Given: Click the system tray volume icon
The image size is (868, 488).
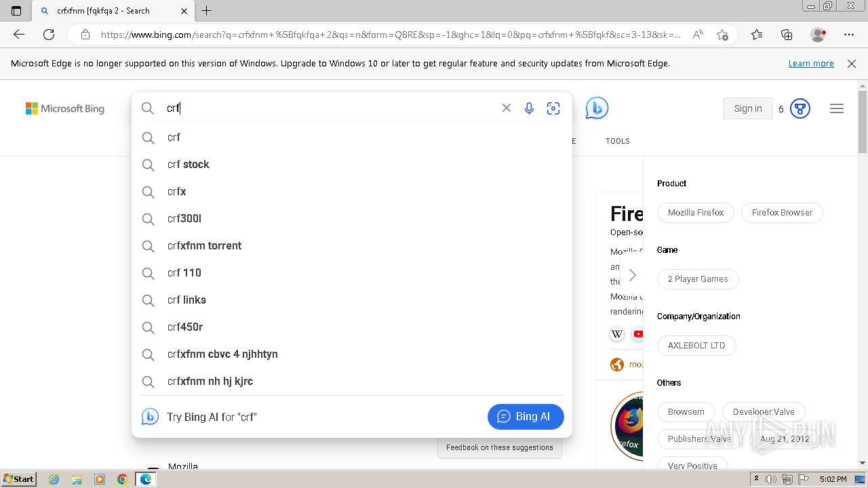Looking at the screenshot, I should point(770,479).
